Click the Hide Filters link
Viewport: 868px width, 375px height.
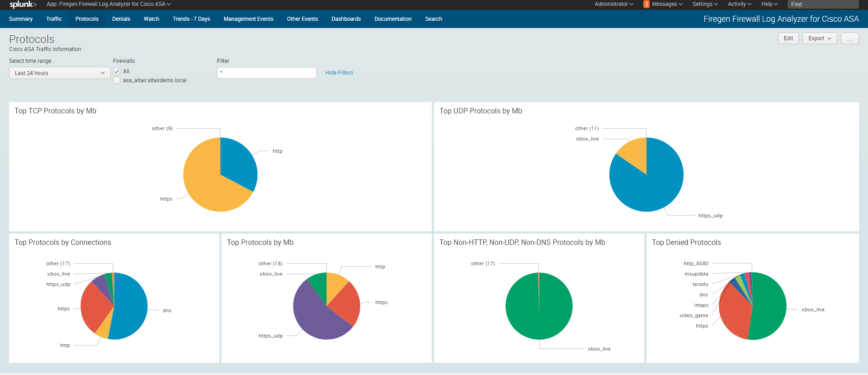[x=339, y=73]
